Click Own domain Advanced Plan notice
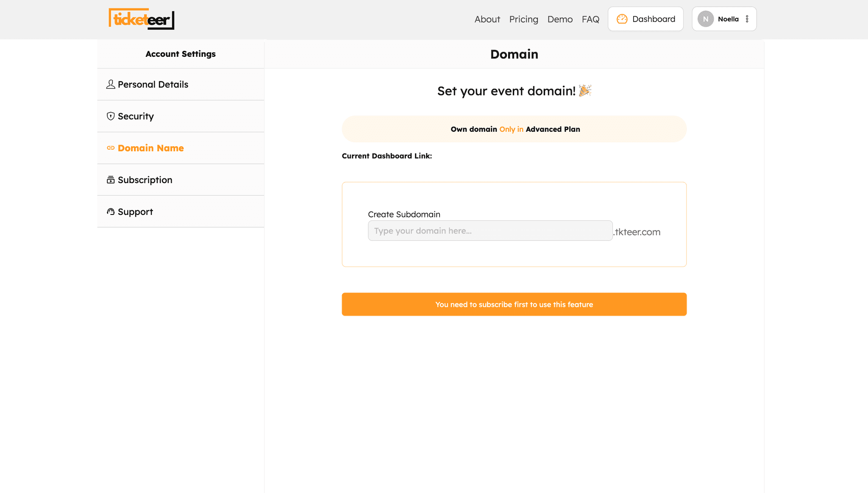 [515, 129]
